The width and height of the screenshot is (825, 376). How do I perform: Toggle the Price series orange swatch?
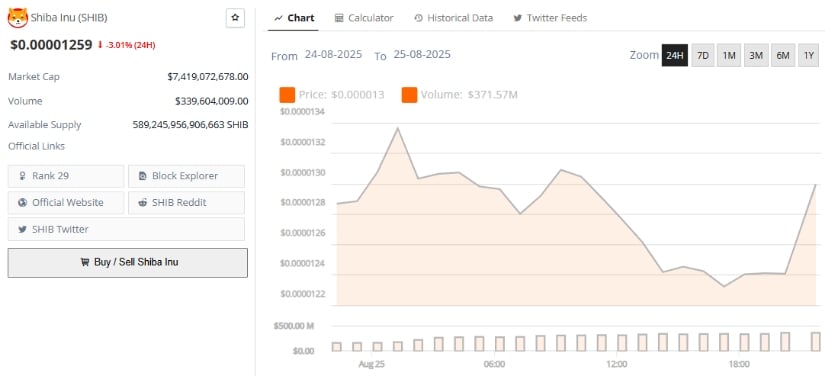(287, 95)
